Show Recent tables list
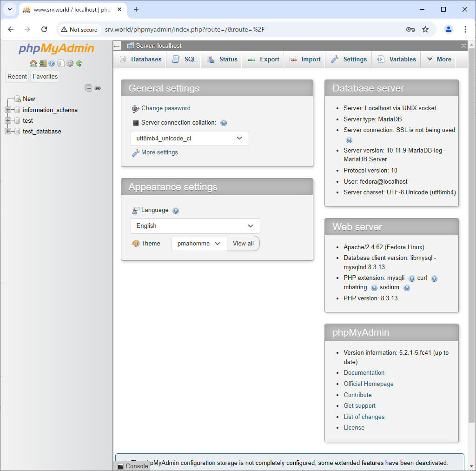This screenshot has width=476, height=471. (x=17, y=77)
